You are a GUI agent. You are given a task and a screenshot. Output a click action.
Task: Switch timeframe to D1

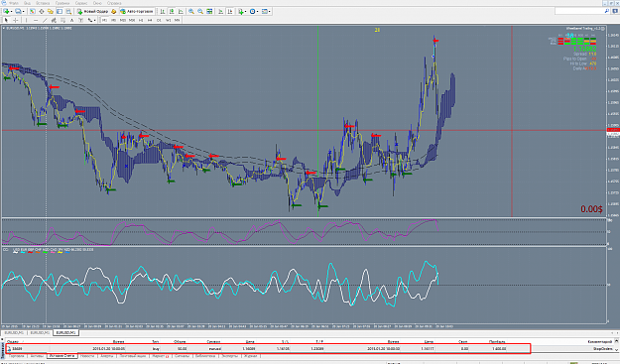pos(159,20)
